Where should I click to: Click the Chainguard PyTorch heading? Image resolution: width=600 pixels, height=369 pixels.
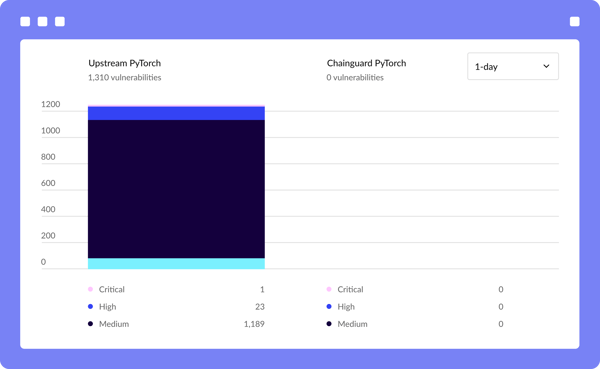click(x=366, y=63)
